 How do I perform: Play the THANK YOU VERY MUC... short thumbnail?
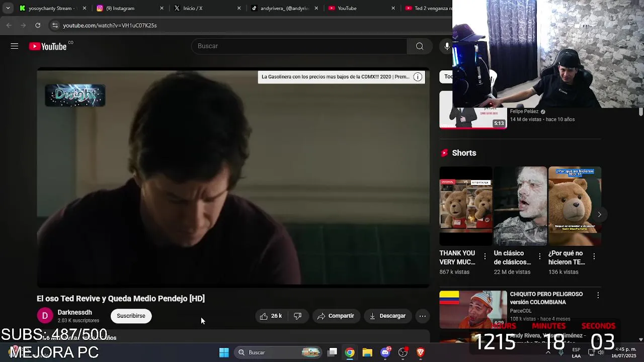tap(466, 206)
